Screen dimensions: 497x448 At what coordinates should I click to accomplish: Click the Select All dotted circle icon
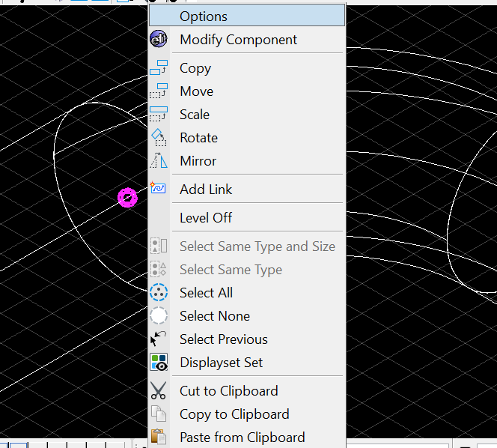(x=159, y=292)
